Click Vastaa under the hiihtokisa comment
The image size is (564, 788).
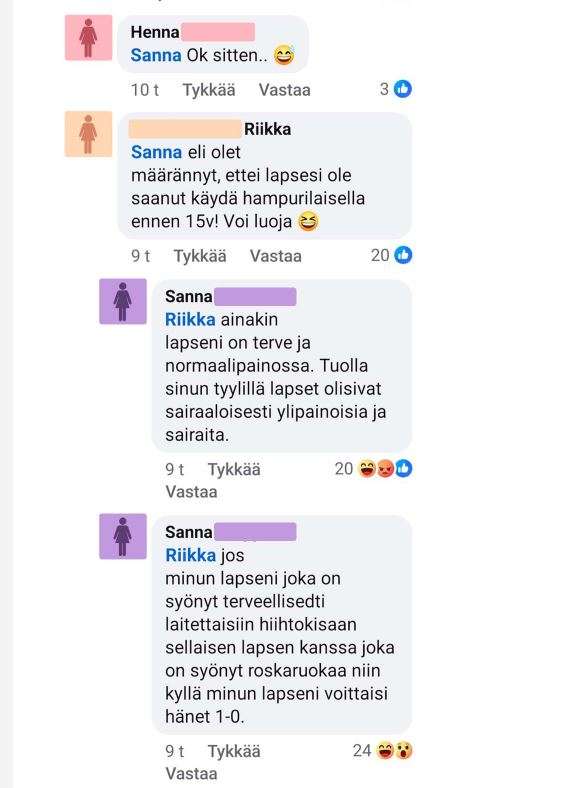192,773
